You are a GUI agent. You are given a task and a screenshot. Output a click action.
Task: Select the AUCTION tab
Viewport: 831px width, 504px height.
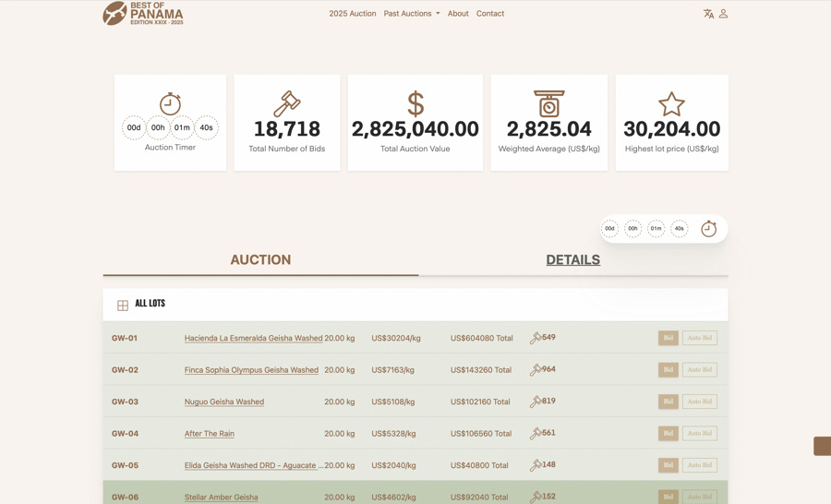pyautogui.click(x=260, y=260)
